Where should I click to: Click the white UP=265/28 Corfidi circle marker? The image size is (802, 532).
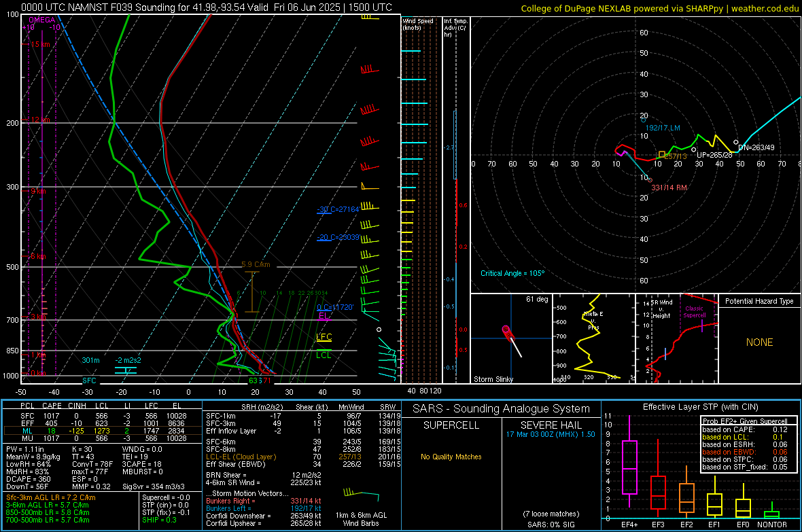[x=693, y=149]
